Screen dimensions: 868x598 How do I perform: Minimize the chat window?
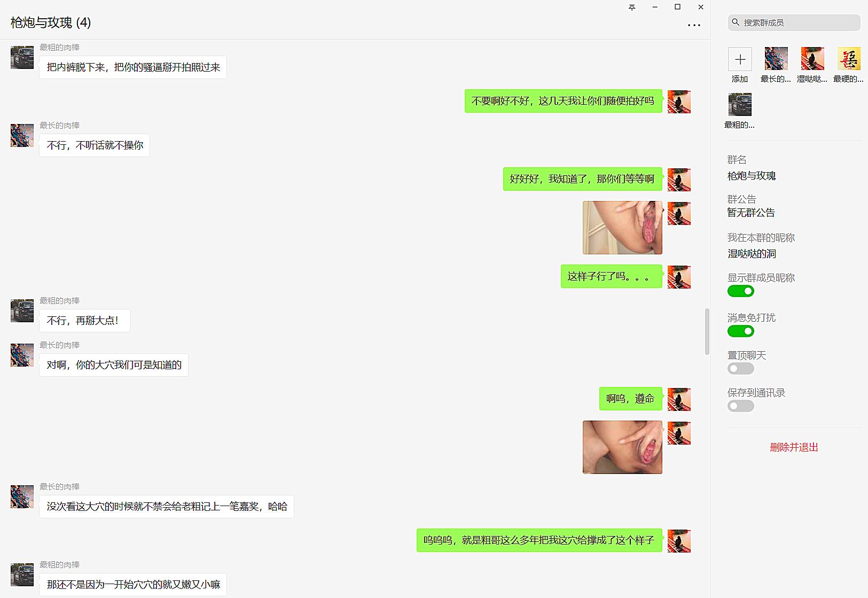coord(655,7)
